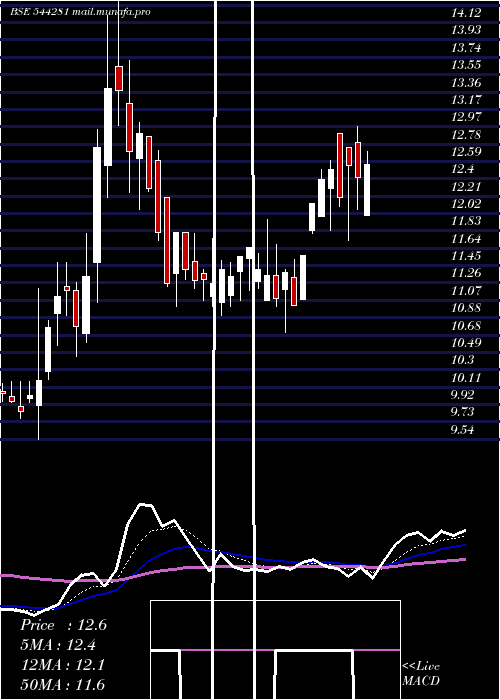Viewport: 500px width, 700px height.
Task: Select the 11.64 price axis label
Action: tap(466, 238)
